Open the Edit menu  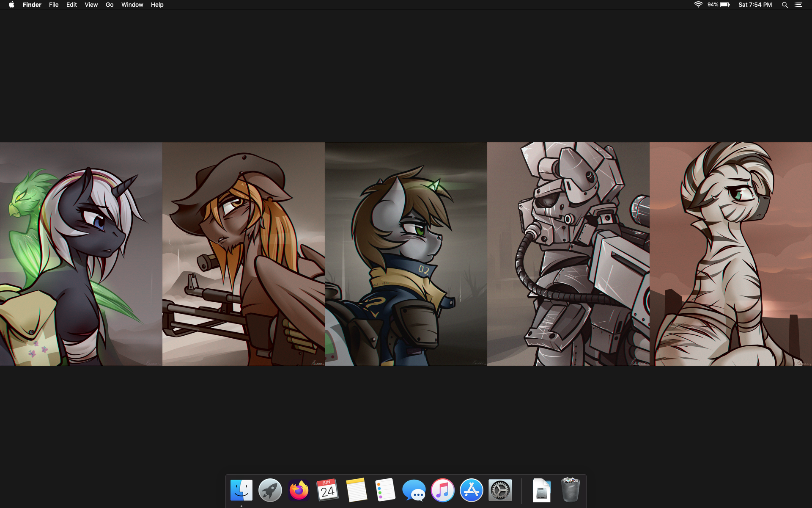71,5
